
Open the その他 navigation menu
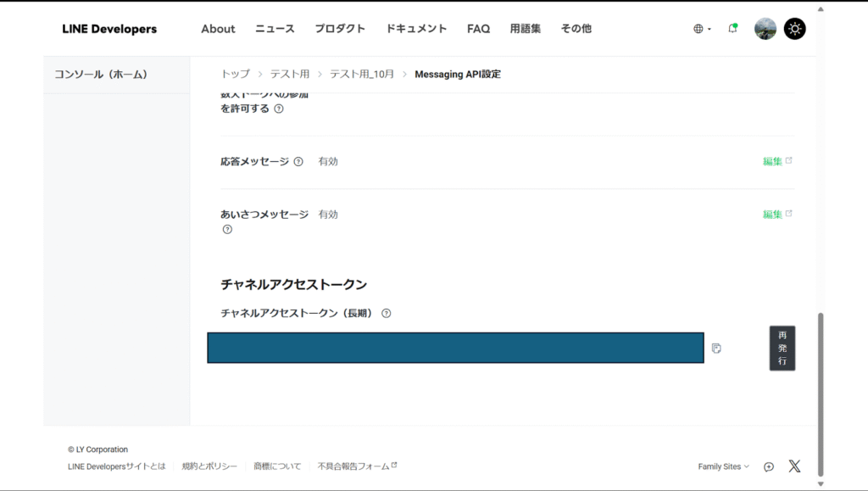(576, 29)
